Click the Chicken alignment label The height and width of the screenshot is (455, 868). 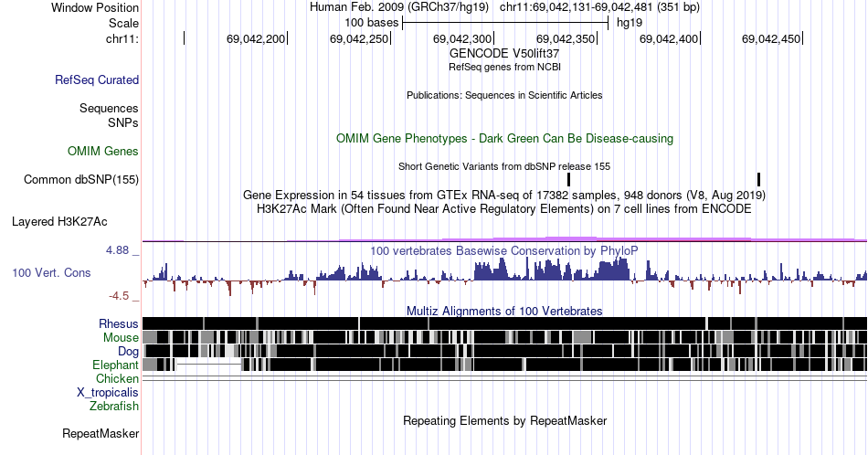[x=117, y=378]
